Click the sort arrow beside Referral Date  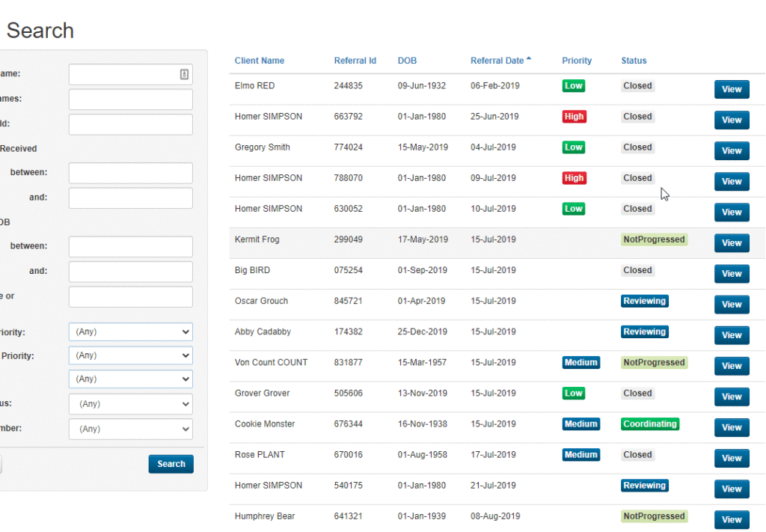(x=529, y=59)
